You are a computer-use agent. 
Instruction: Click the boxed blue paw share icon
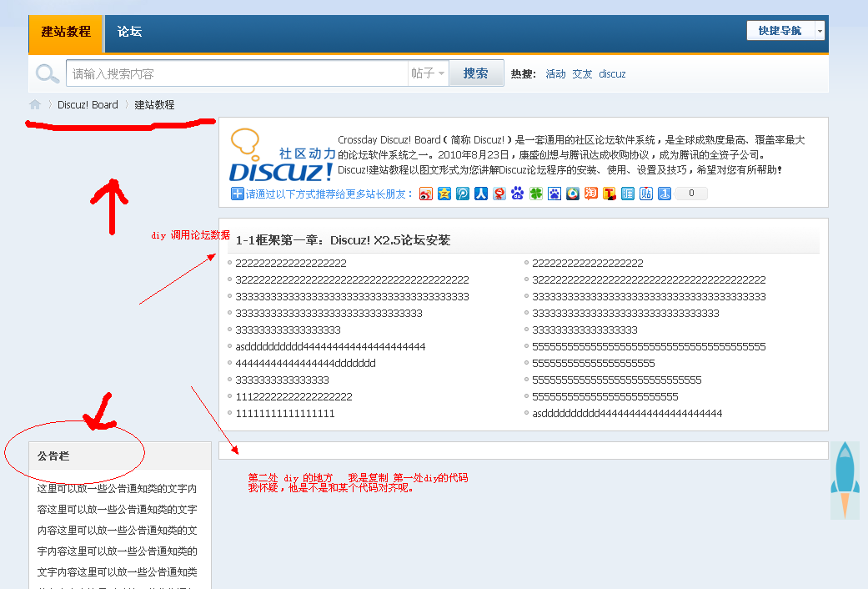[554, 194]
